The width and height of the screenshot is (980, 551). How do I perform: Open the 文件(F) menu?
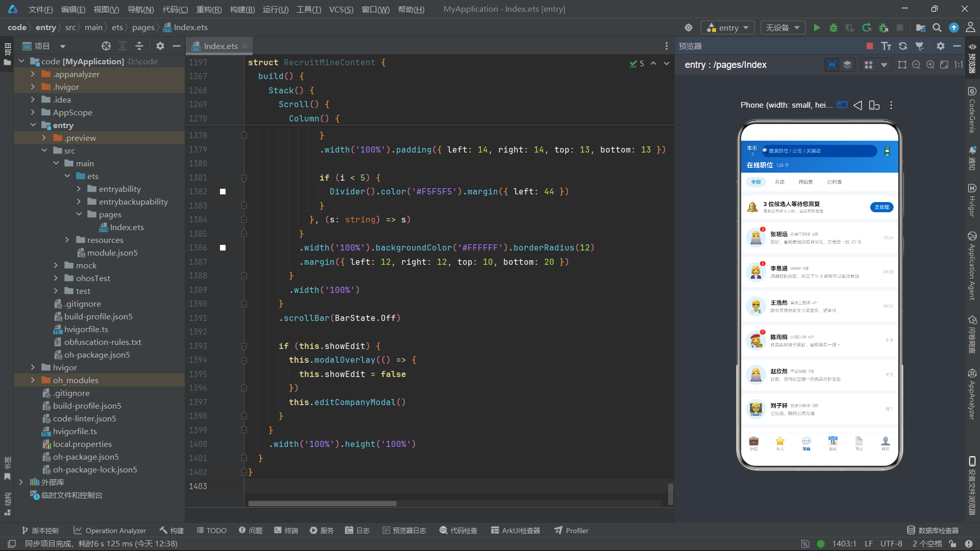40,9
